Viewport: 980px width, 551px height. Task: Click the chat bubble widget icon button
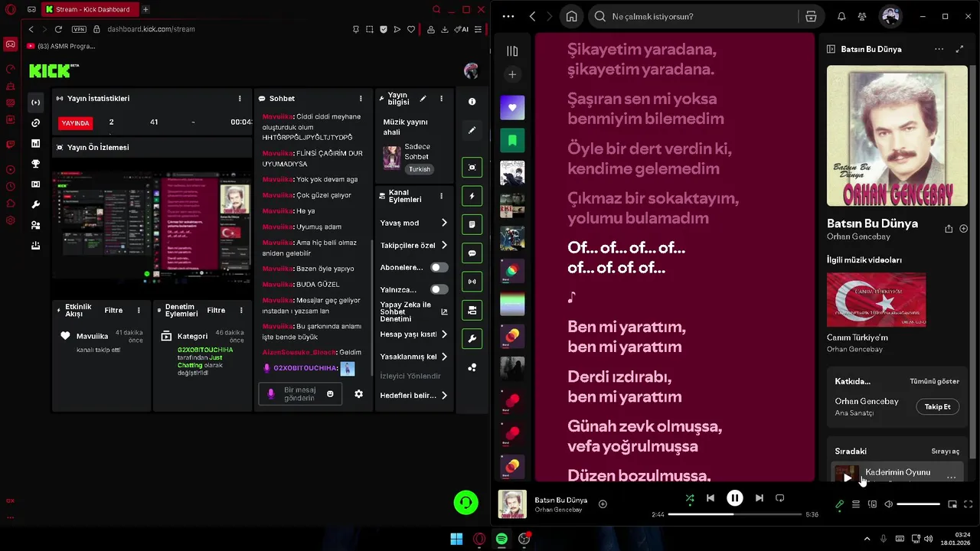[x=472, y=253]
